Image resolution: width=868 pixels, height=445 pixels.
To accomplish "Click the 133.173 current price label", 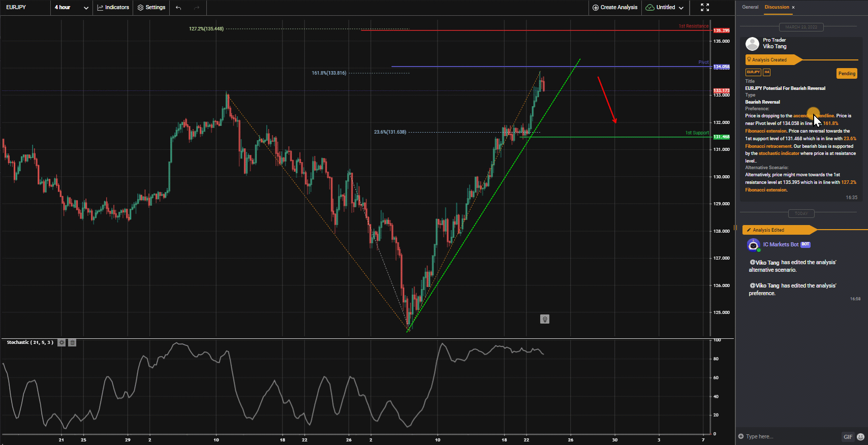I will coord(722,90).
